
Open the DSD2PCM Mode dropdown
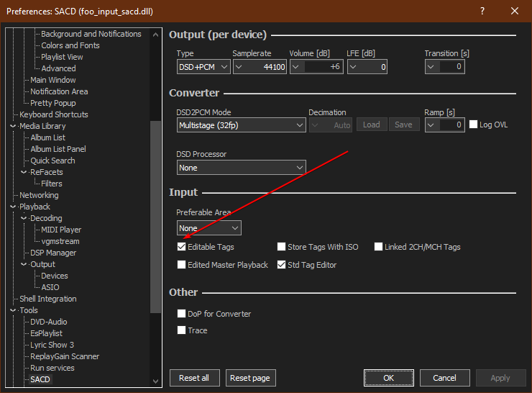(x=241, y=125)
